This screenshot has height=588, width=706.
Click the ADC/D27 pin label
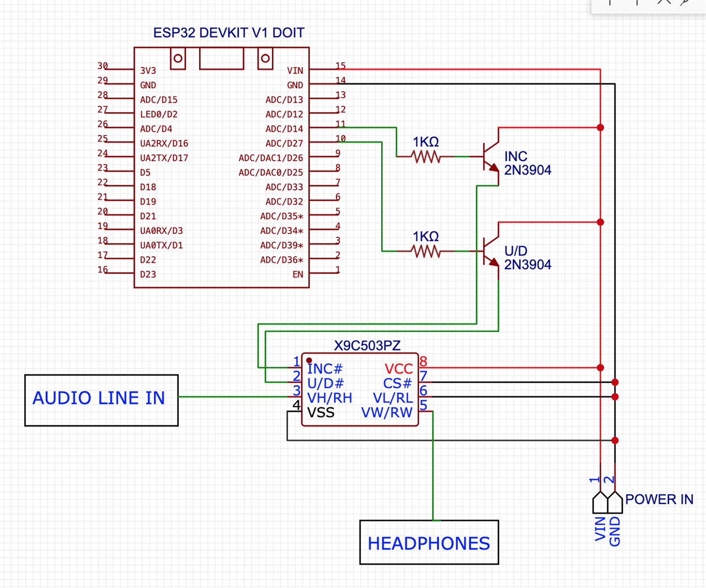(x=284, y=143)
